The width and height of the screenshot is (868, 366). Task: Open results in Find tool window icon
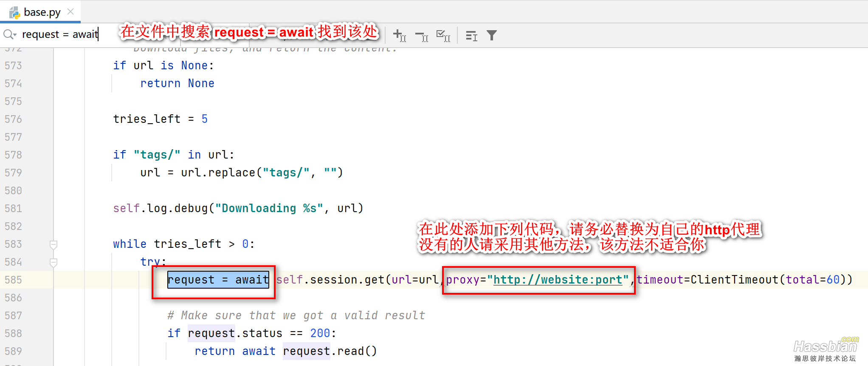[471, 36]
